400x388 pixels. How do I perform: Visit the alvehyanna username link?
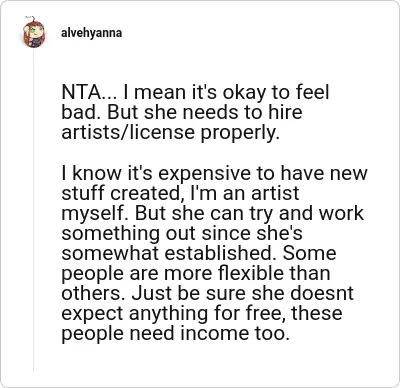click(92, 33)
